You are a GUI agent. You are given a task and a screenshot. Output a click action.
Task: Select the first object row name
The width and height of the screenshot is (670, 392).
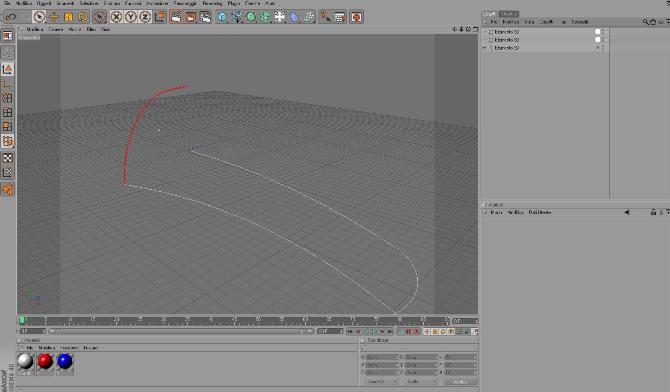pyautogui.click(x=507, y=32)
